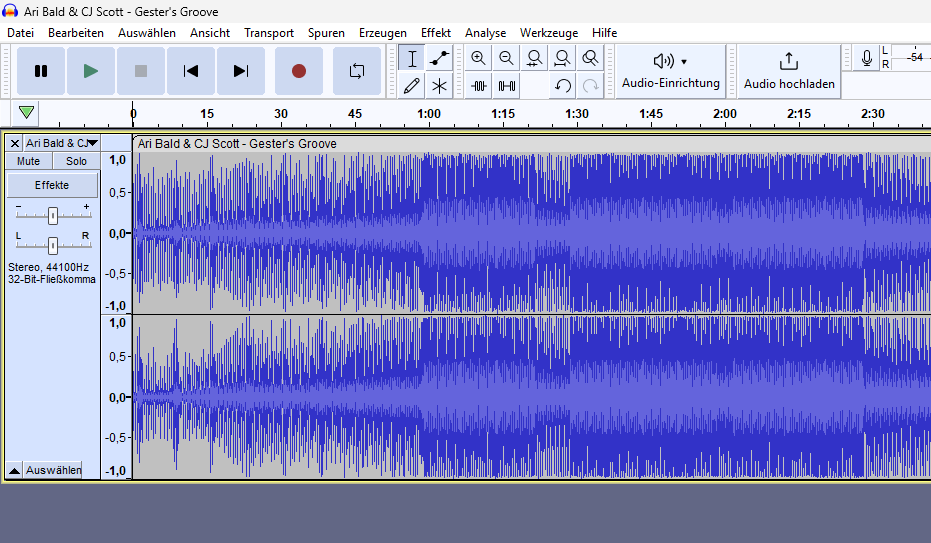Image resolution: width=931 pixels, height=543 pixels.
Task: Fit project to width zoom icon
Action: 562,58
